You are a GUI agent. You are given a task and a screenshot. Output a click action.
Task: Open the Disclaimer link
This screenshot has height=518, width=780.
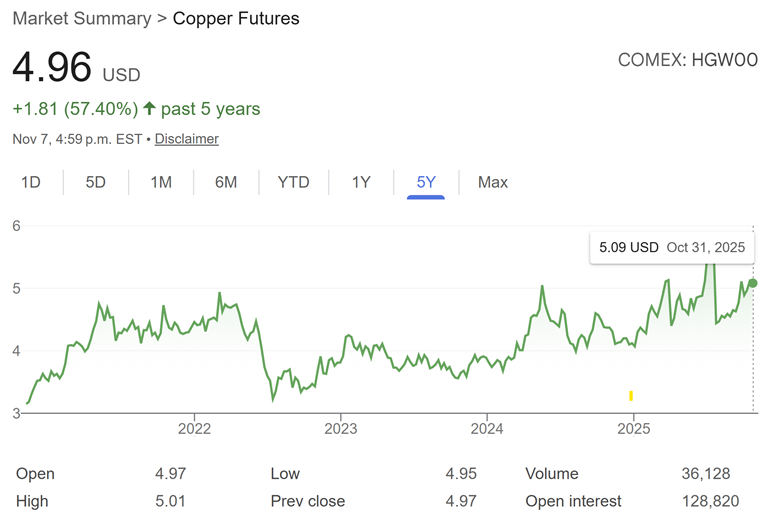(187, 139)
